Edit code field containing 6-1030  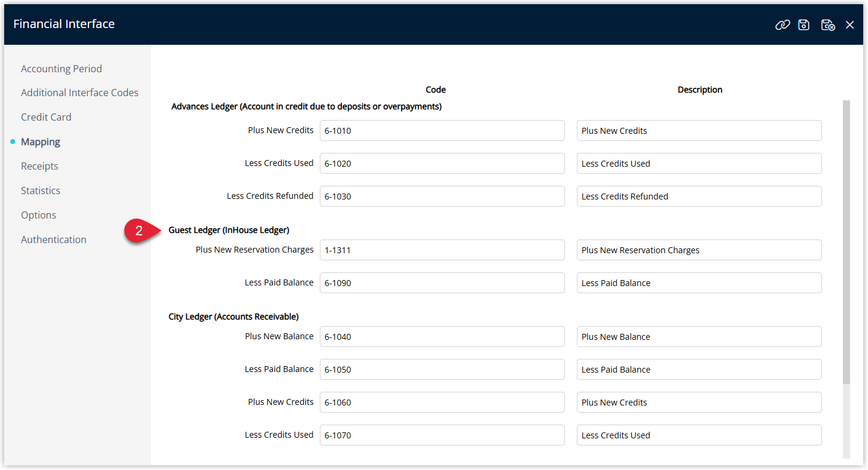(x=442, y=196)
